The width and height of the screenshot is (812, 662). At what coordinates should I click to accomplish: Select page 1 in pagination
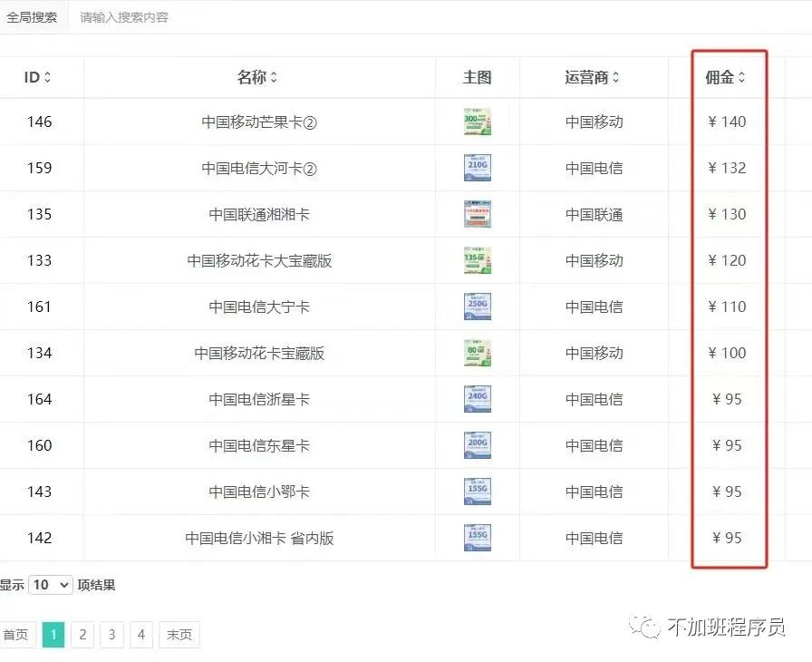coord(53,635)
